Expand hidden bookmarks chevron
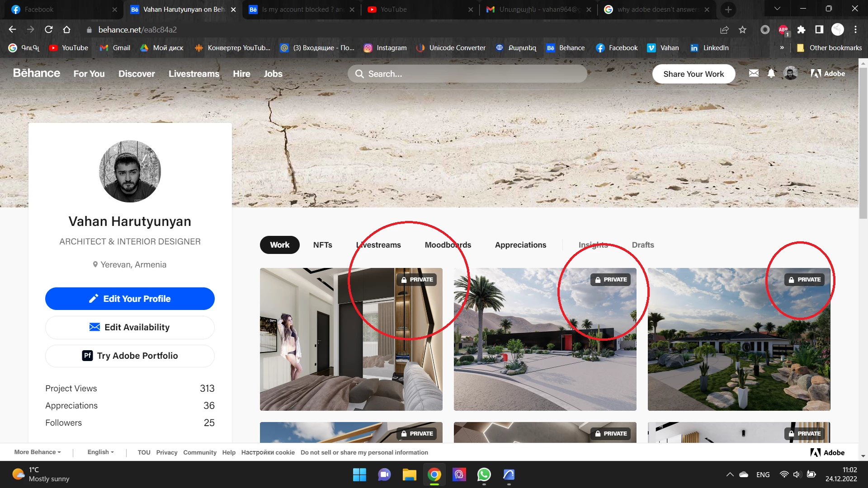This screenshot has height=488, width=868. click(x=782, y=48)
